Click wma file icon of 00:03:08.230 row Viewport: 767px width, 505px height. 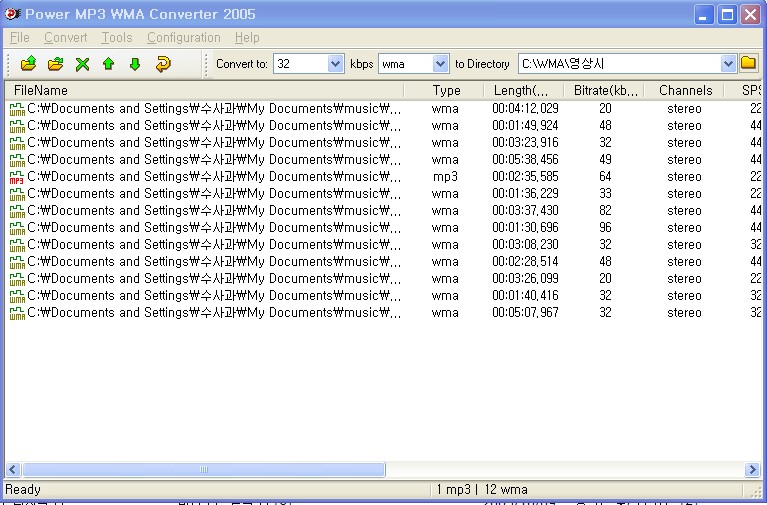(17, 245)
